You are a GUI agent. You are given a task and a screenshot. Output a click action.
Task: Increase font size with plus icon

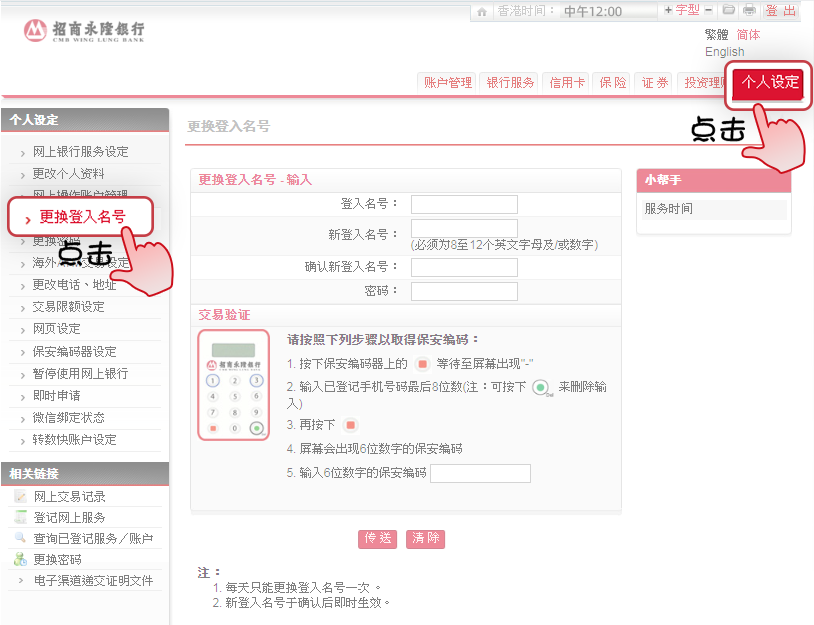(668, 10)
